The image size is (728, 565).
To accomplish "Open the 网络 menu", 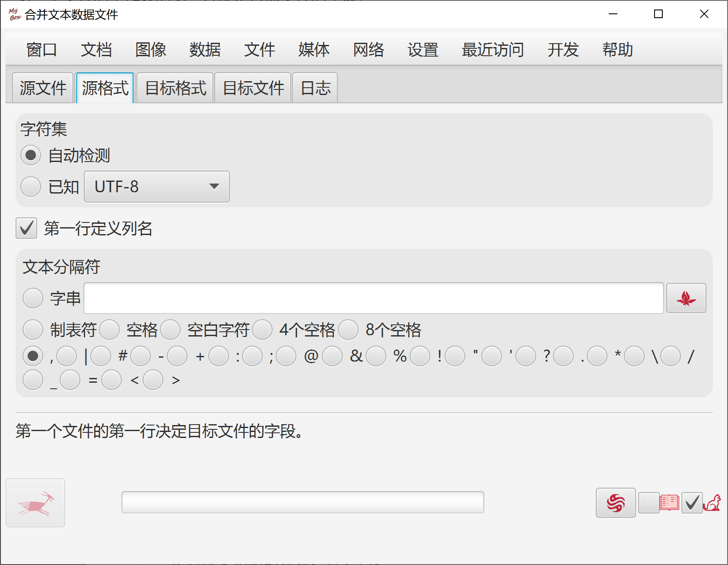I will point(369,50).
